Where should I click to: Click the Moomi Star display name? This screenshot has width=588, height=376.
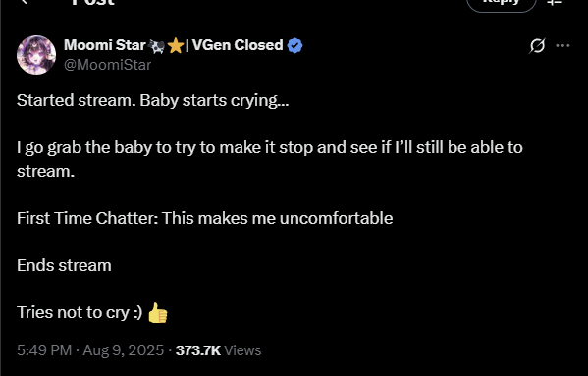(105, 45)
